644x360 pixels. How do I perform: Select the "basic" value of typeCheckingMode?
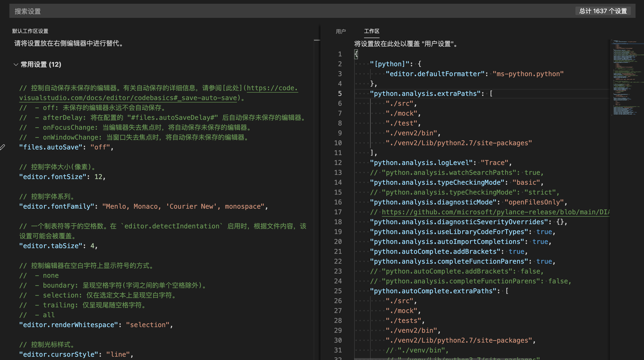tap(526, 182)
